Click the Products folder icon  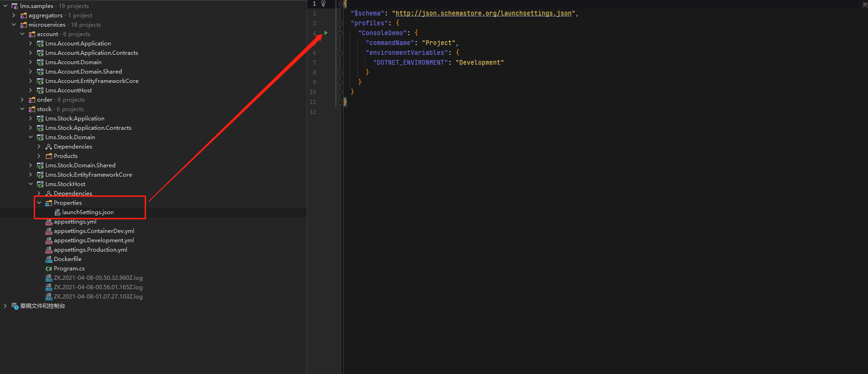point(49,156)
